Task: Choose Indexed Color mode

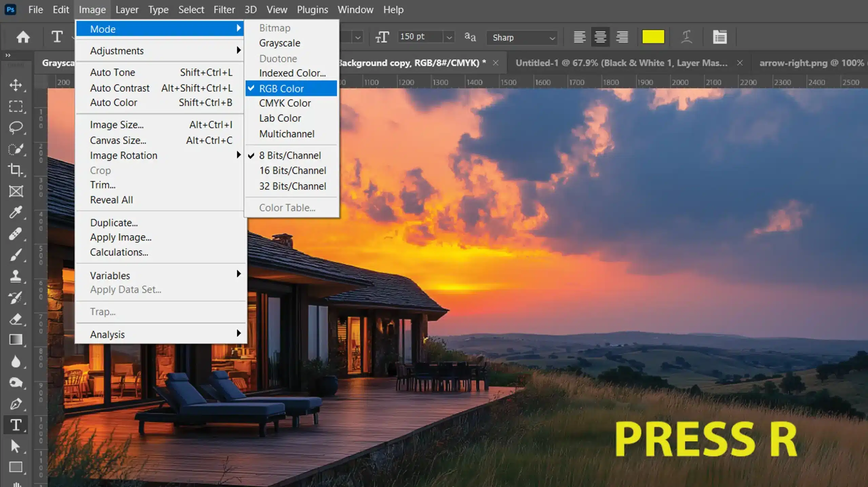Action: [291, 73]
